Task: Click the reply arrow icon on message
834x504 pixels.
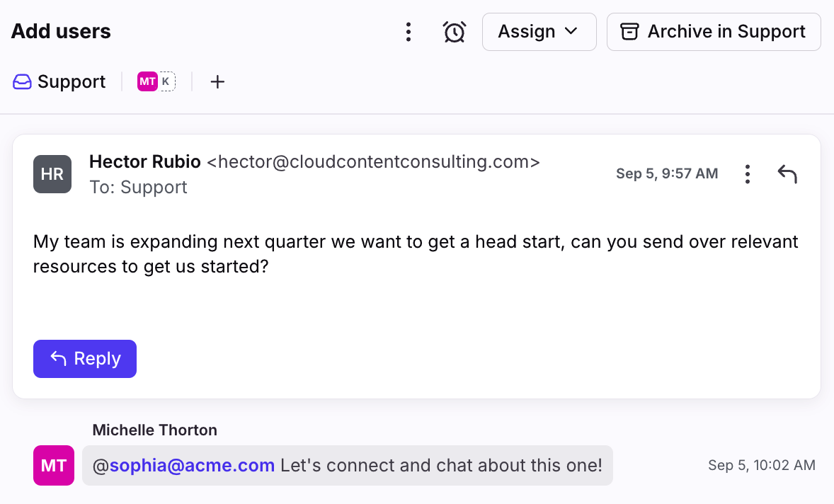Action: pyautogui.click(x=787, y=174)
